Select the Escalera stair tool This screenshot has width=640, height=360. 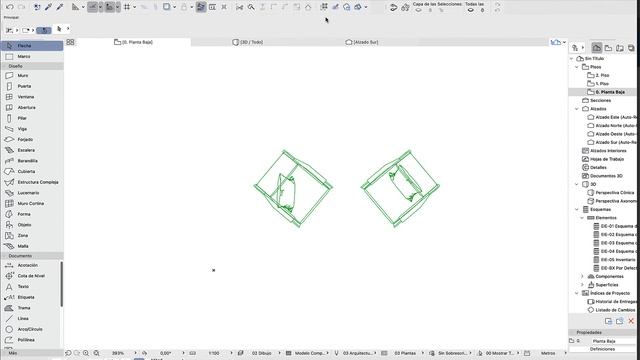[x=32, y=150]
